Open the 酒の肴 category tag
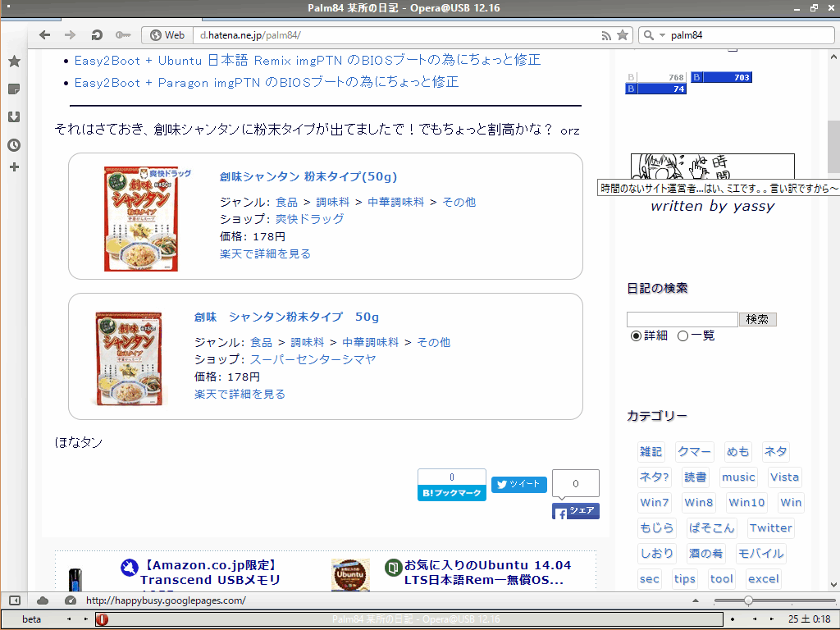This screenshot has width=840, height=630. pos(705,554)
